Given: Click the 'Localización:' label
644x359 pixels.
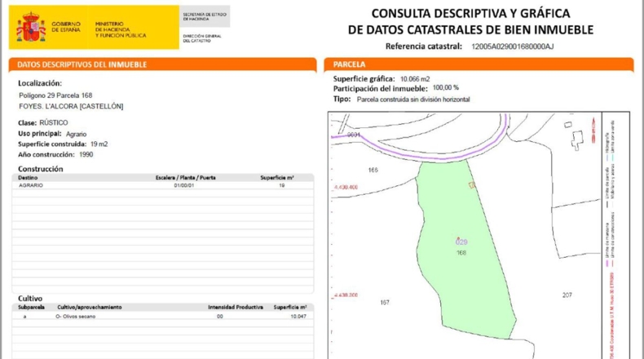Looking at the screenshot, I should coord(40,83).
